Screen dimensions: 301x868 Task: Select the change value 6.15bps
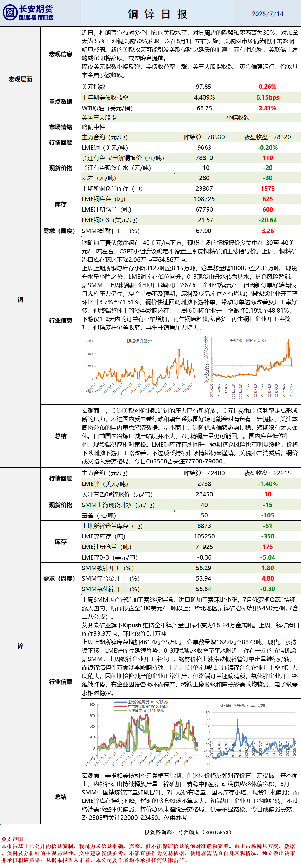tap(268, 97)
